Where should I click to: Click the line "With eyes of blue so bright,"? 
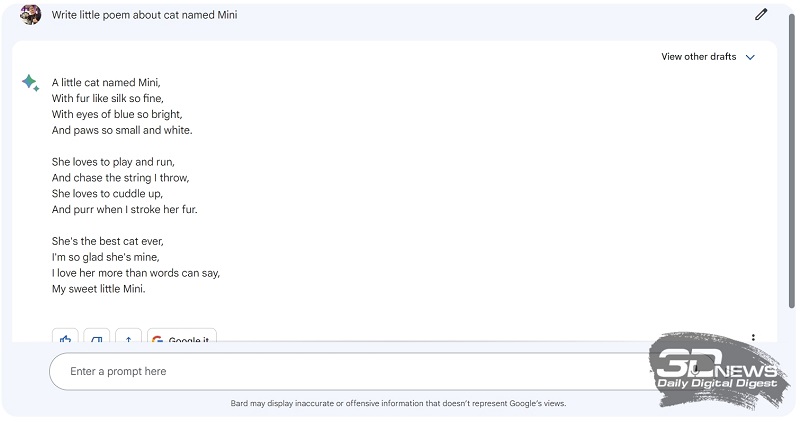tap(117, 114)
